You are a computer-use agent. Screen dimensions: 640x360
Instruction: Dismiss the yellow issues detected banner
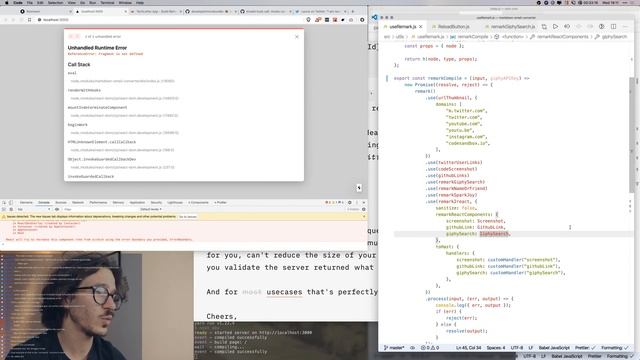[x=364, y=217]
